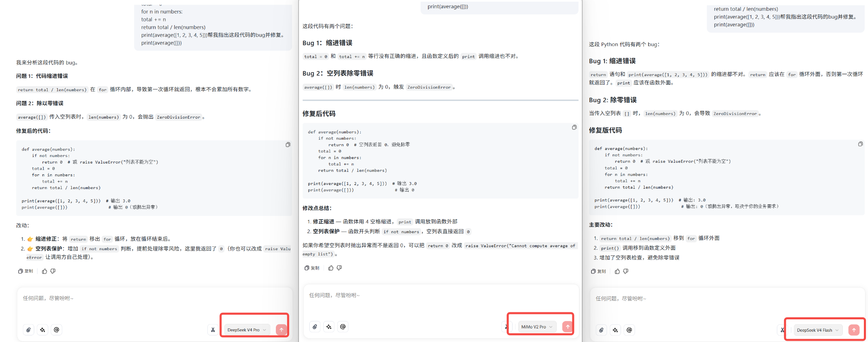Click the paperclip attach icon in MiMo V2 Pro panel
Viewport: 868px width, 342px height.
click(315, 327)
